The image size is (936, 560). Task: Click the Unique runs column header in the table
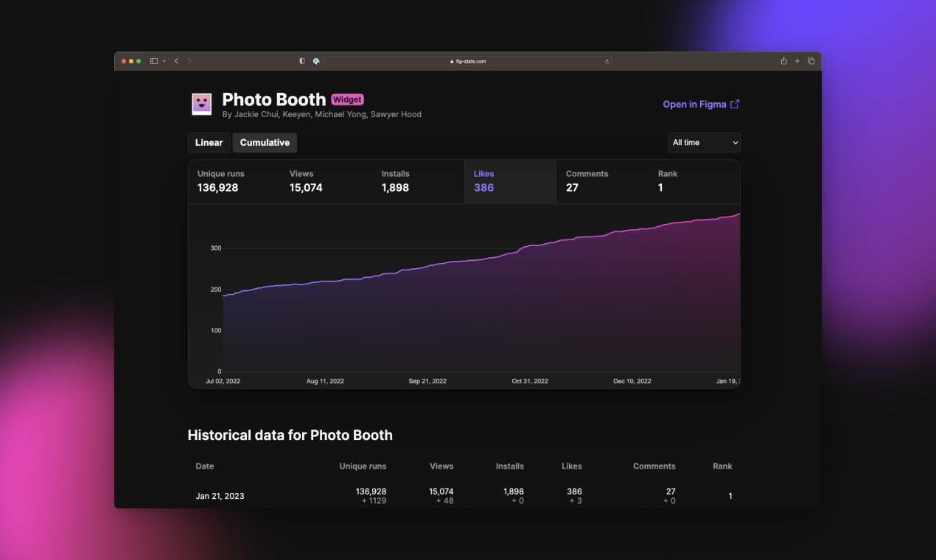coord(363,466)
